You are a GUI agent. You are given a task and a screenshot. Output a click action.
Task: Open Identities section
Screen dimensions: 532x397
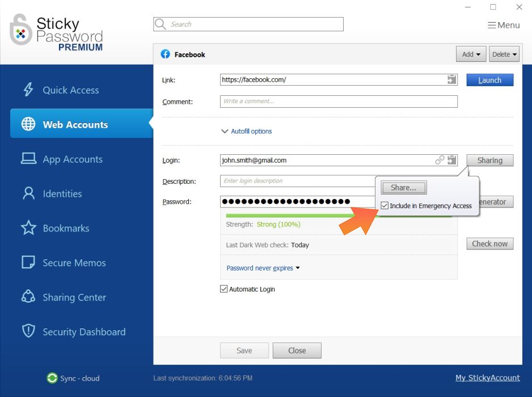pos(62,194)
